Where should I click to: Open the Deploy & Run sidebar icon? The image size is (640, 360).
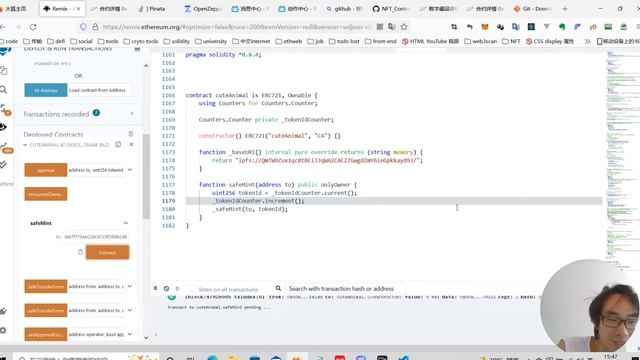pyautogui.click(x=3, y=127)
